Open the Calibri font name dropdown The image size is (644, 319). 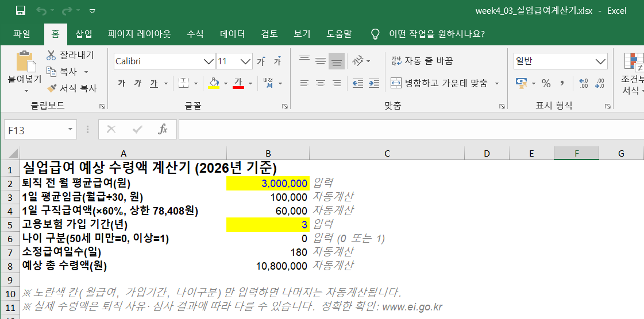click(209, 61)
